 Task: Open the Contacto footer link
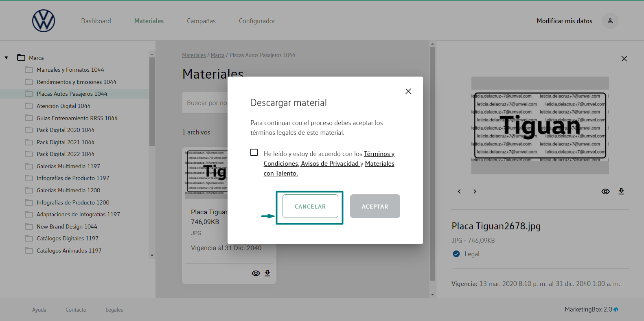click(76, 310)
